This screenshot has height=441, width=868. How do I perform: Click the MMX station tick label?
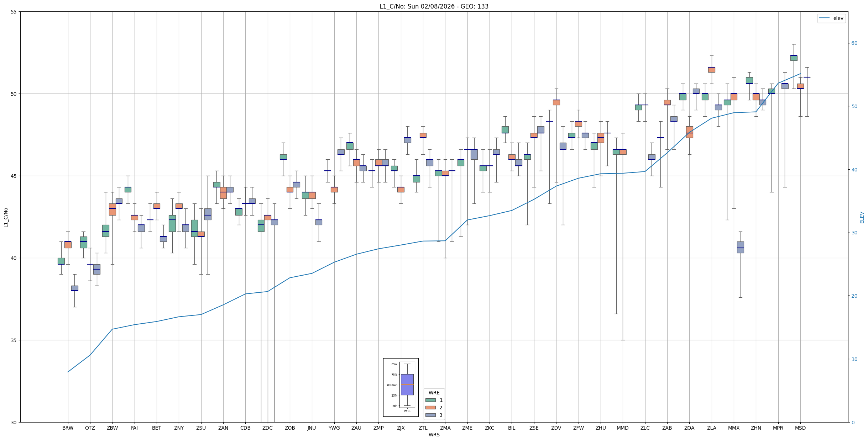coord(733,428)
